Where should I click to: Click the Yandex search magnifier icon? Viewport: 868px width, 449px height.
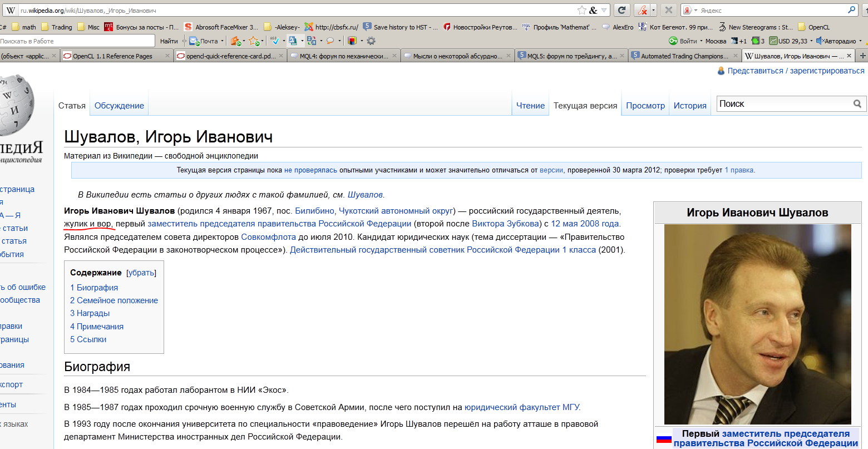tap(852, 10)
